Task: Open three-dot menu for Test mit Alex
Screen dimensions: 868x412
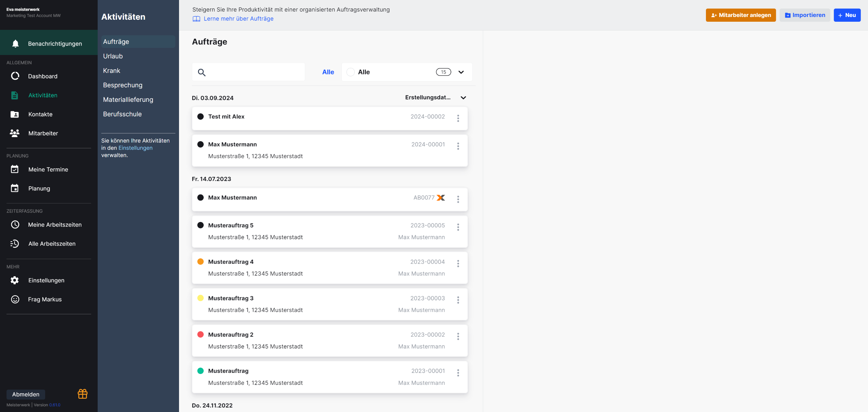Action: pyautogui.click(x=458, y=118)
